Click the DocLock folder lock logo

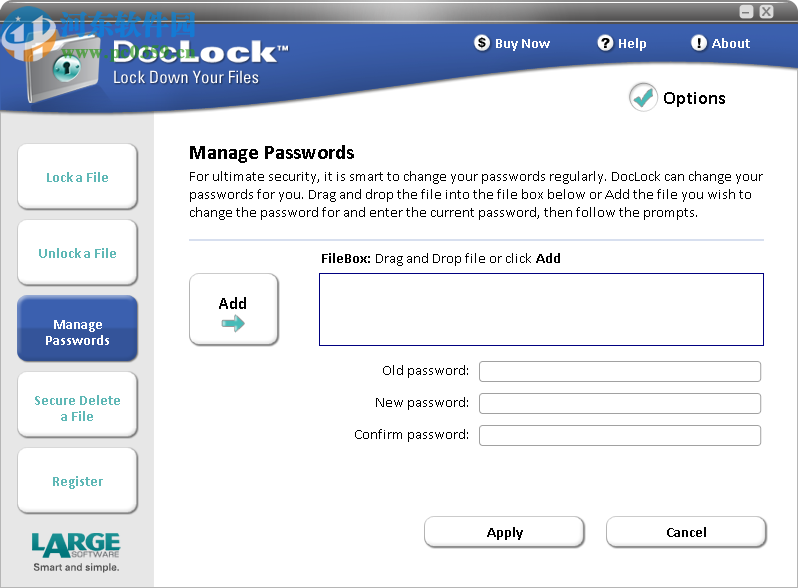63,69
